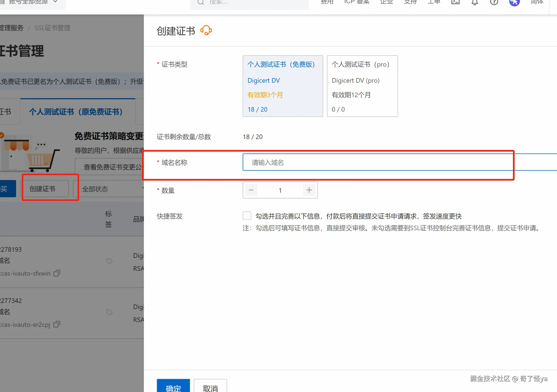
Task: Expand the 账号全部资源 dropdown
Action: [x=32, y=2]
